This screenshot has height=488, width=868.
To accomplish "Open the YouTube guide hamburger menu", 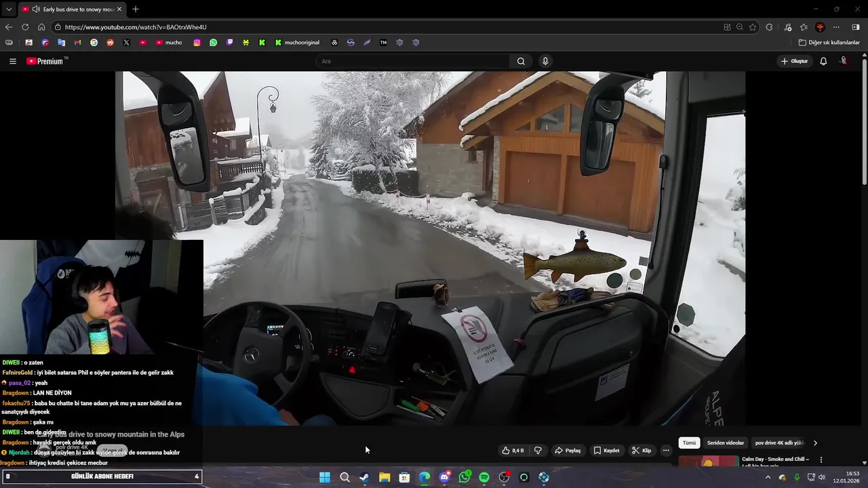I will pyautogui.click(x=12, y=61).
